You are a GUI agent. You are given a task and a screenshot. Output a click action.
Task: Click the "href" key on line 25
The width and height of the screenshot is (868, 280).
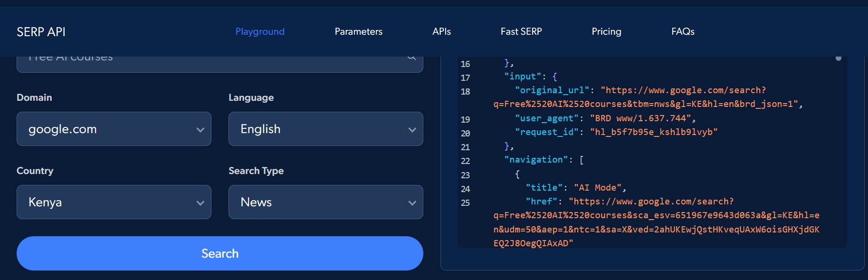tap(542, 202)
